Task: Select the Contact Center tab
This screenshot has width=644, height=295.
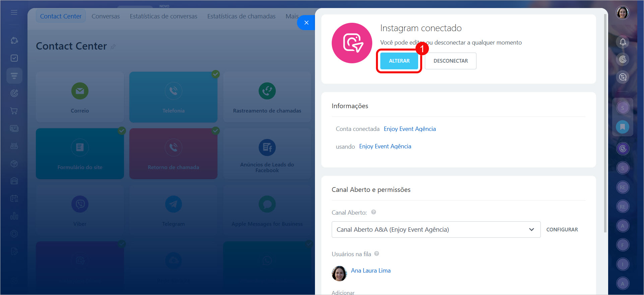Action: (61, 16)
